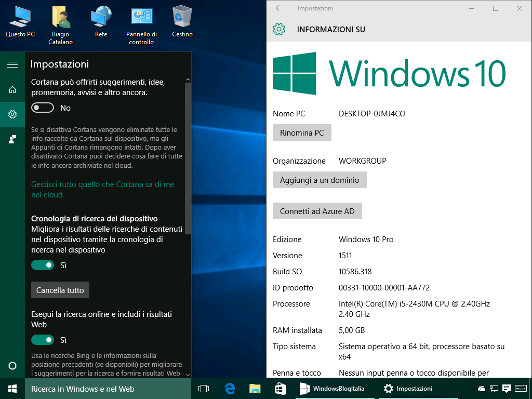Select the Intel Core i5-2430M processor text
This screenshot has width=532, height=399.
(x=414, y=309)
